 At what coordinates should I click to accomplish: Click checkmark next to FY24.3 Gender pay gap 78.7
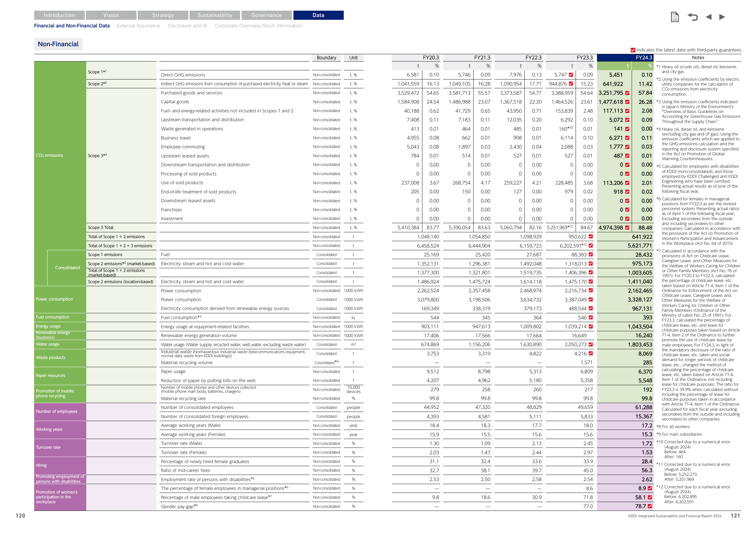pos(650,506)
